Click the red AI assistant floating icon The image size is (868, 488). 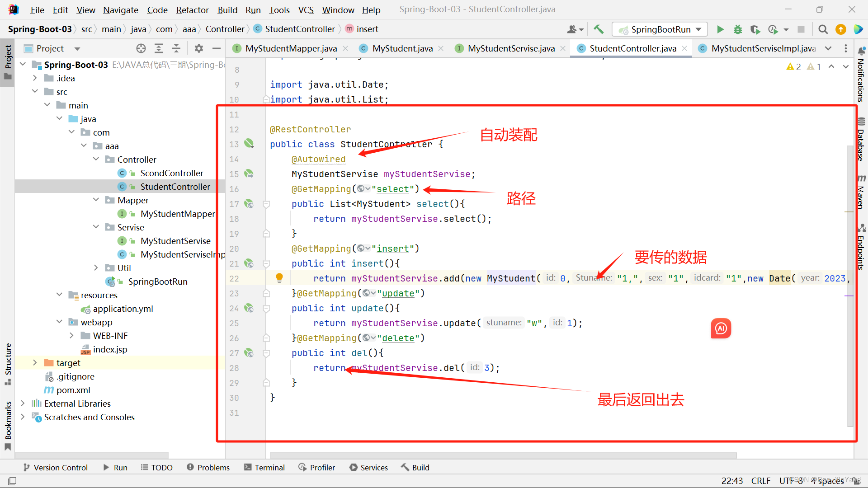click(721, 328)
